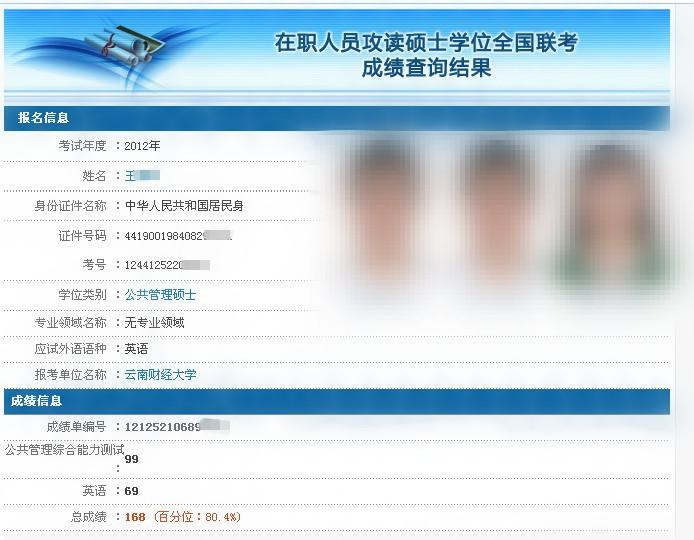Click the 证件号码 ID number value
Image resolution: width=694 pixels, height=540 pixels.
[178, 236]
